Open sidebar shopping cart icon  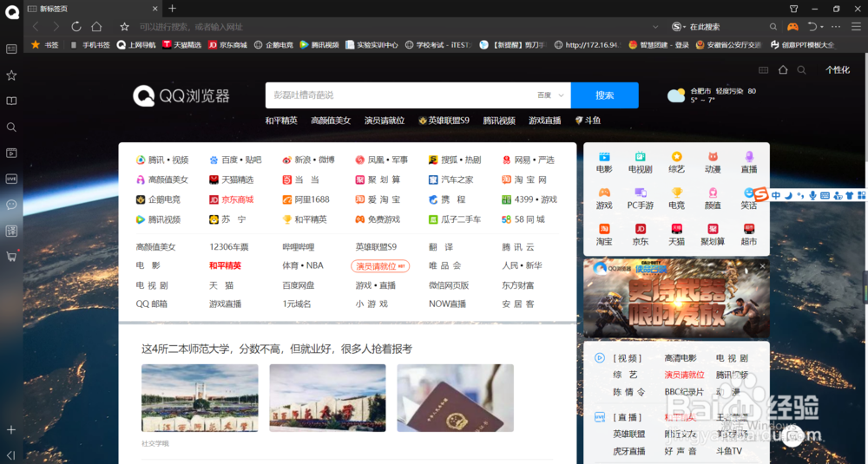[11, 256]
